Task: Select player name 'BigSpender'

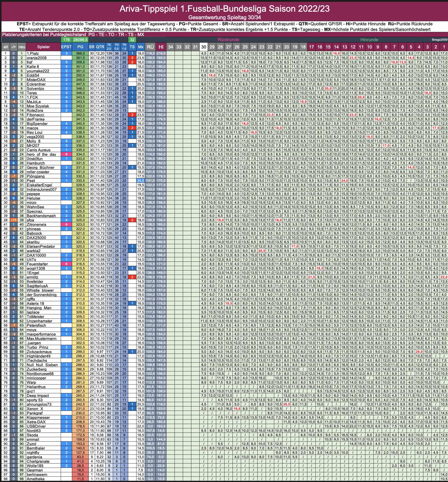Action: (37, 124)
